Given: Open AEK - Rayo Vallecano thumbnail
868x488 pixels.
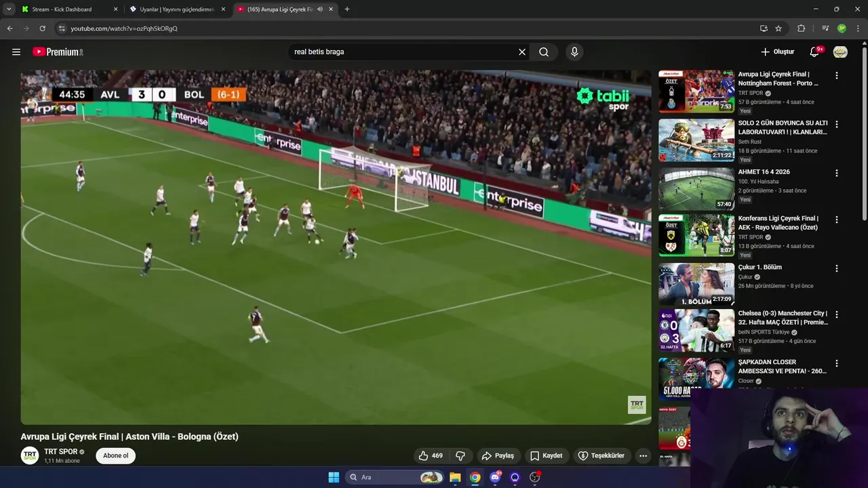Looking at the screenshot, I should click(x=696, y=236).
